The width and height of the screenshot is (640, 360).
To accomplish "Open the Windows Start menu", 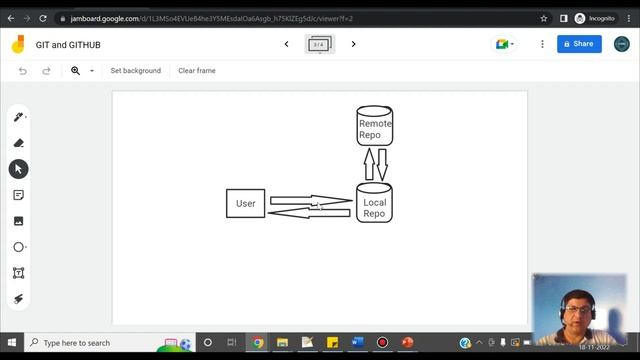I will 12,342.
